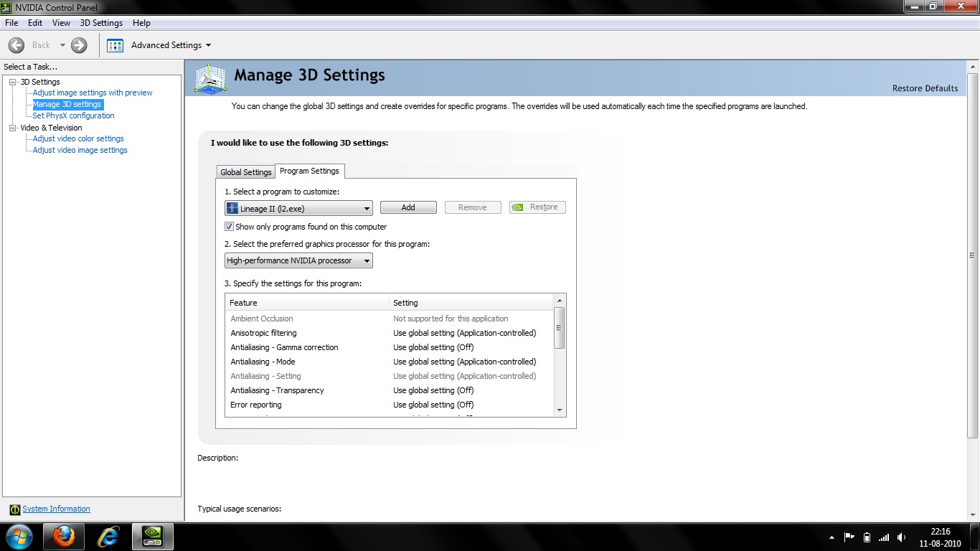
Task: Collapse the Video & Television tree node
Action: coord(12,128)
